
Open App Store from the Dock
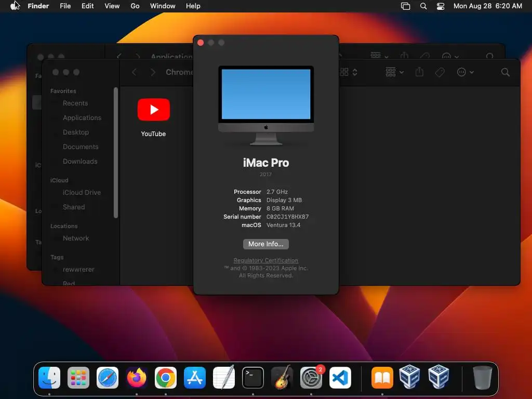(x=195, y=378)
